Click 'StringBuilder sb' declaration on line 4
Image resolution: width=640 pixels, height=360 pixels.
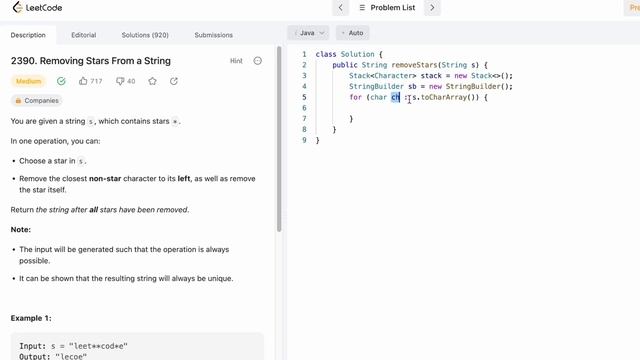point(382,87)
